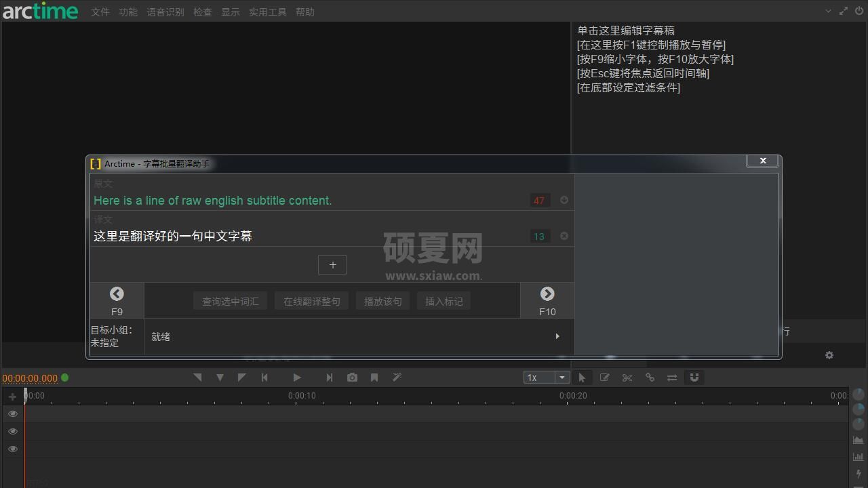
Task: Click the third round dial at timeline right
Action: pos(859,424)
